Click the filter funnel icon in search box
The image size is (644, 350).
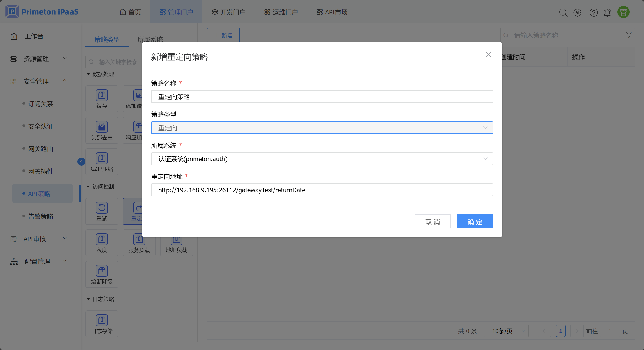(629, 35)
